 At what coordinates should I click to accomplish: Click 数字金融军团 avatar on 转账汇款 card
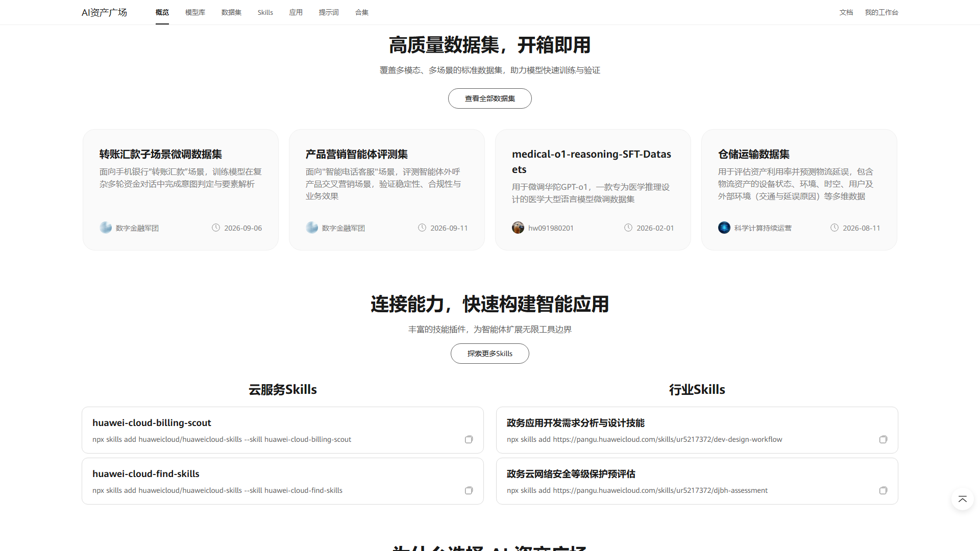pyautogui.click(x=106, y=228)
